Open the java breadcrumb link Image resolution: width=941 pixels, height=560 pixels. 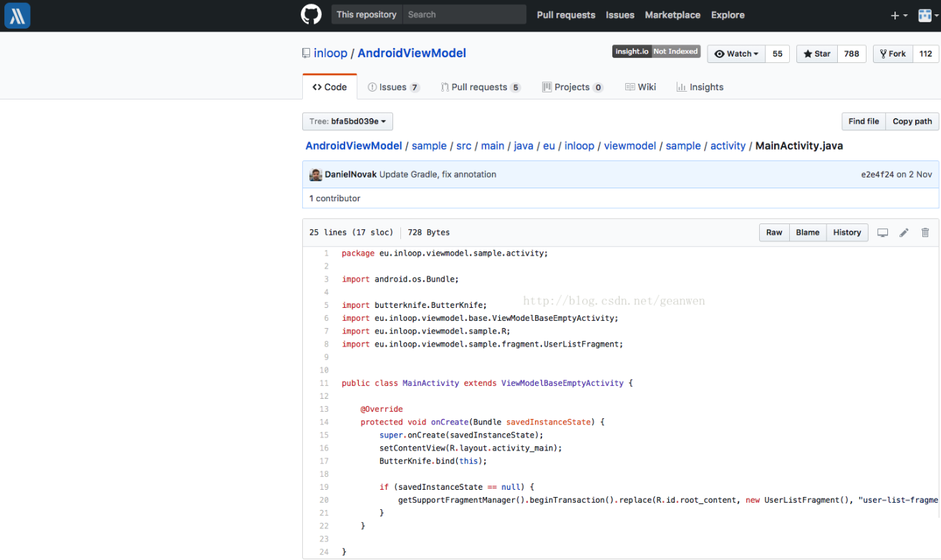(x=523, y=146)
